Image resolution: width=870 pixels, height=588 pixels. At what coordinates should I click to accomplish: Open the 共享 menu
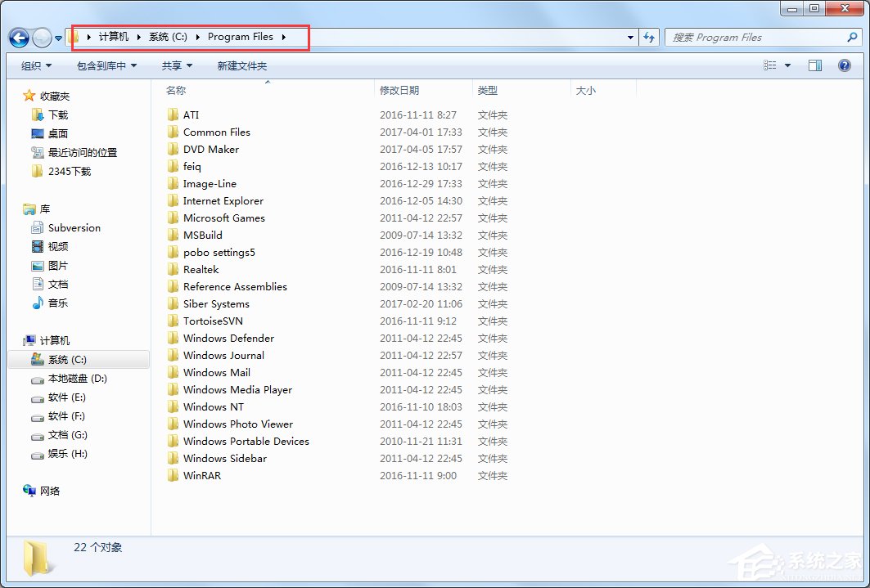point(176,65)
